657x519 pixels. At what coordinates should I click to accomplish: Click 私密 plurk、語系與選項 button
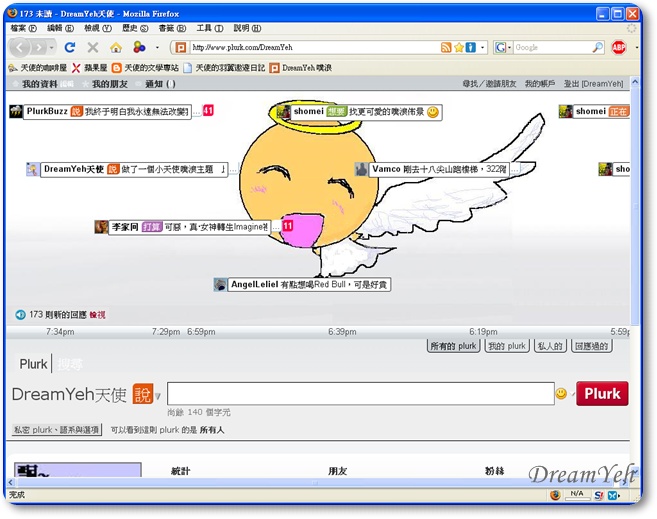(57, 430)
